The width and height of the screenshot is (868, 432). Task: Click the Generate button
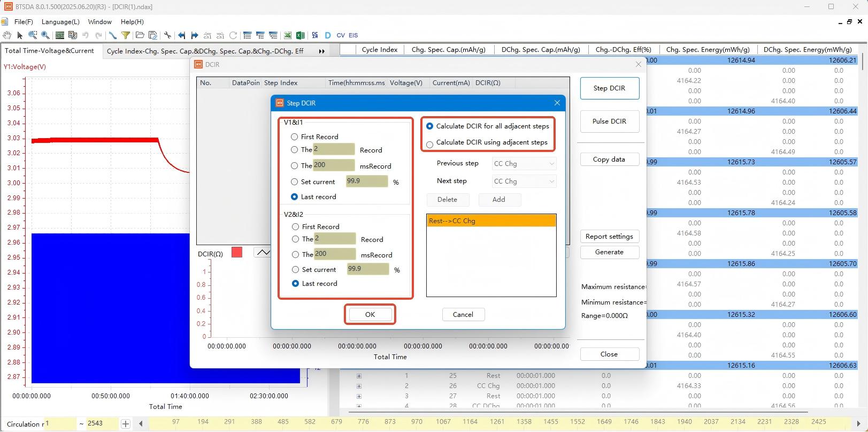click(609, 252)
